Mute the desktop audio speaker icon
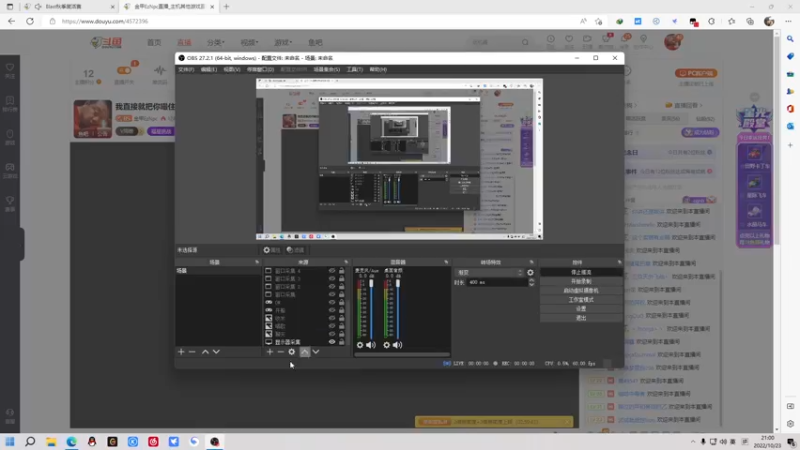Viewport: 800px width, 450px height. tap(397, 345)
